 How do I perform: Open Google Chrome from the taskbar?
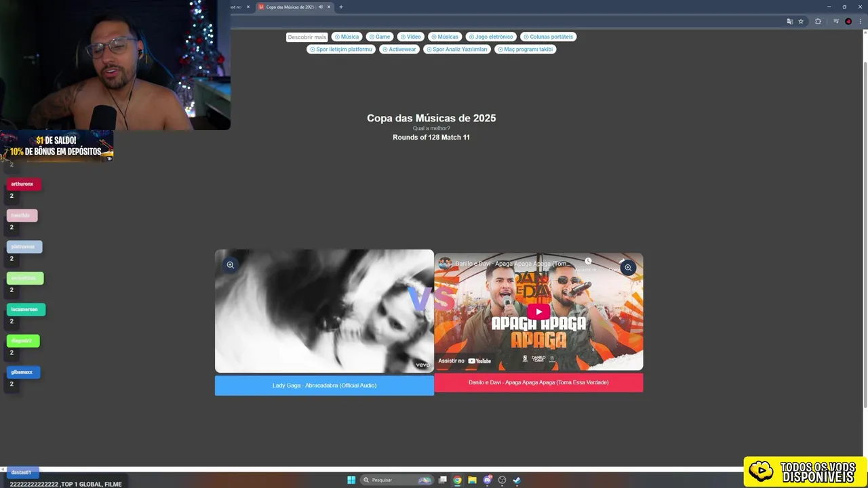point(458,480)
